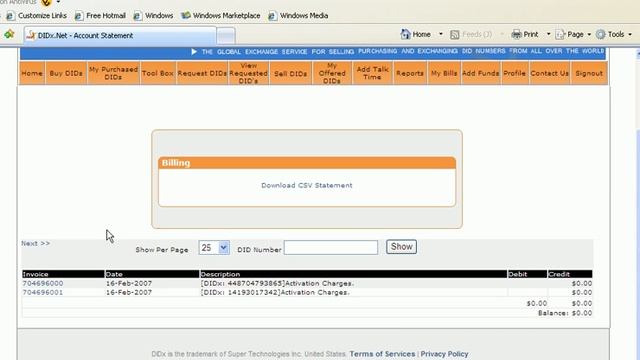Expand the Tools dropdown arrow
The width and height of the screenshot is (640, 360).
pos(630,35)
